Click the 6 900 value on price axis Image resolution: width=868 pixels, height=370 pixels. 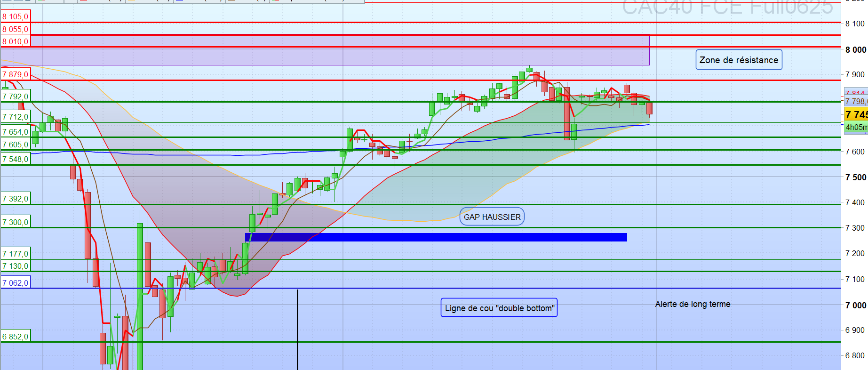[x=855, y=330]
